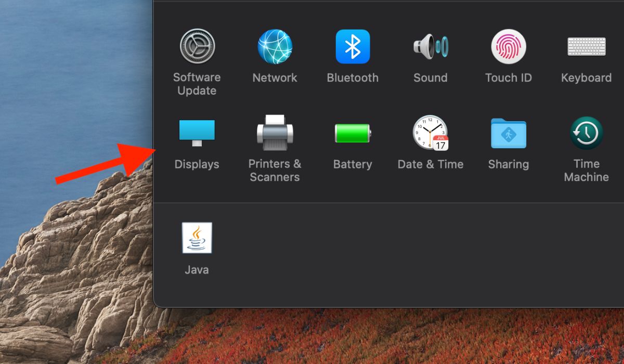Select the Displays label text
624x364 pixels.
point(197,164)
